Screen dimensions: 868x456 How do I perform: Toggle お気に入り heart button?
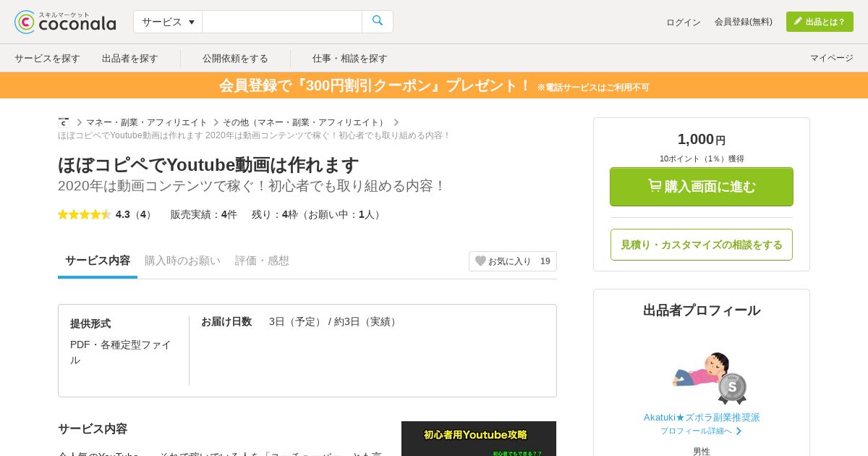click(x=513, y=261)
